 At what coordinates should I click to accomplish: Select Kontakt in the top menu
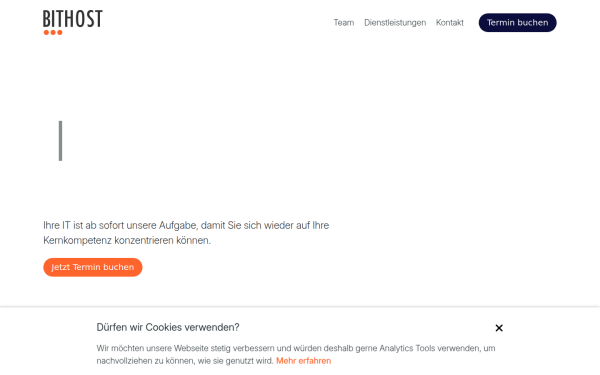pyautogui.click(x=450, y=23)
